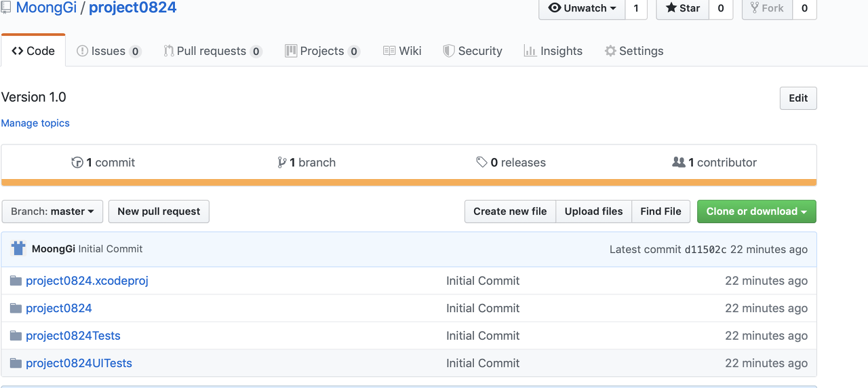Click folder icon beside project0824Tests

point(16,336)
